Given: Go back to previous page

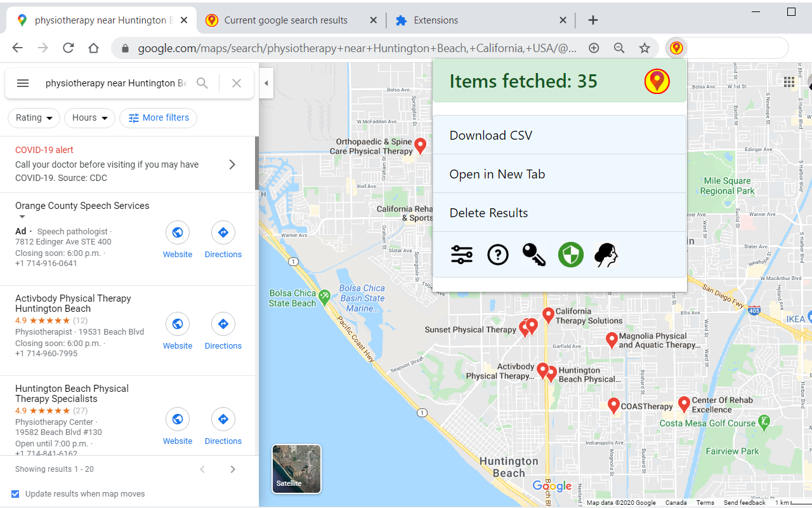Looking at the screenshot, I should [x=17, y=48].
